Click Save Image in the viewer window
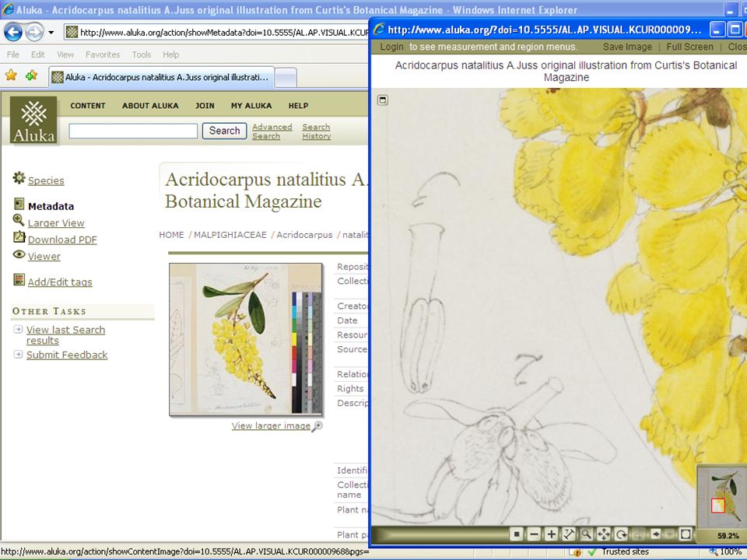 coord(627,47)
